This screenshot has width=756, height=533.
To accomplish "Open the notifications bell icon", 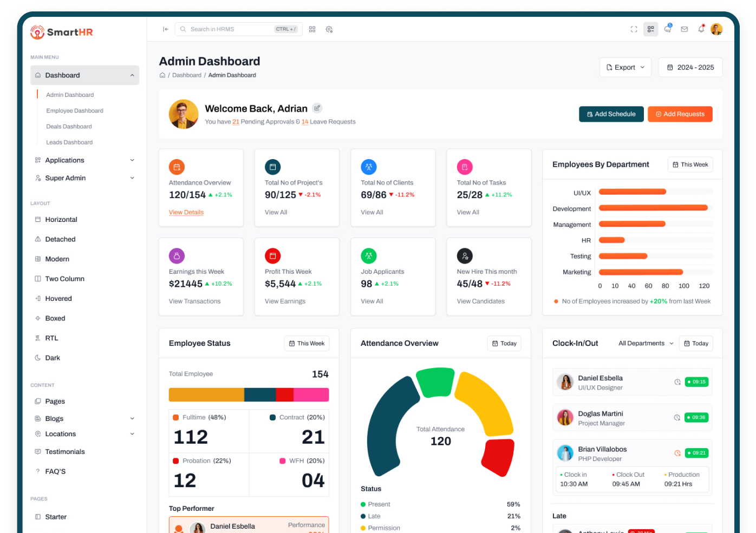I will point(701,29).
